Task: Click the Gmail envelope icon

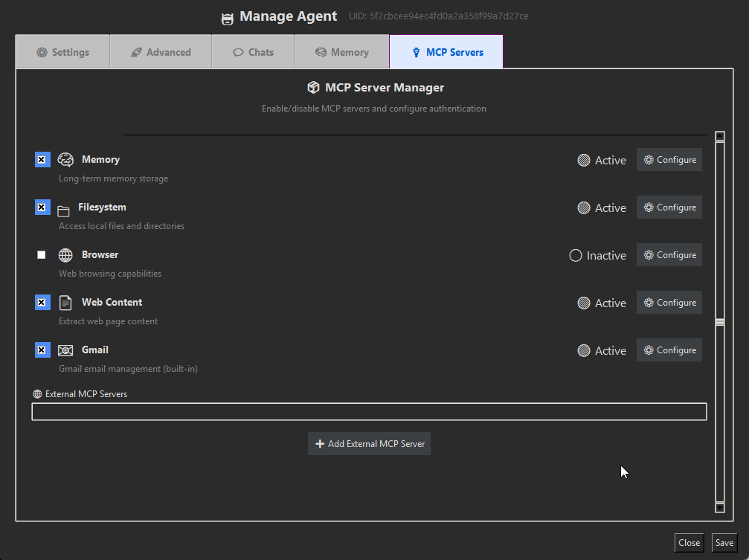Action: click(65, 350)
